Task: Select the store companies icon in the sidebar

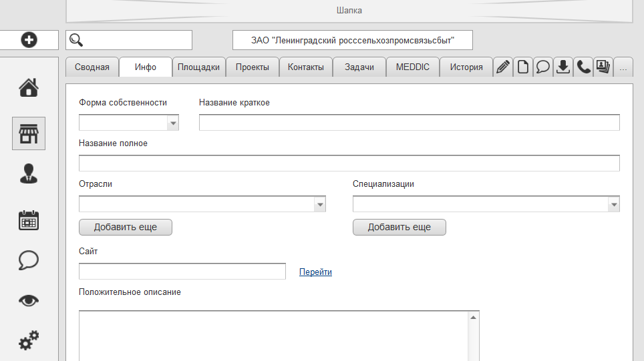Action: (29, 133)
